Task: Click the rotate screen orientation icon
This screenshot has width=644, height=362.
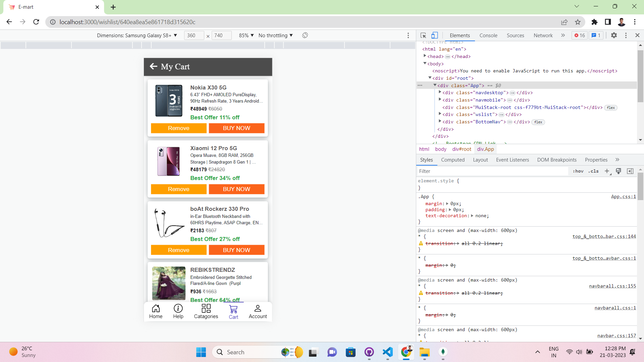Action: click(x=305, y=35)
